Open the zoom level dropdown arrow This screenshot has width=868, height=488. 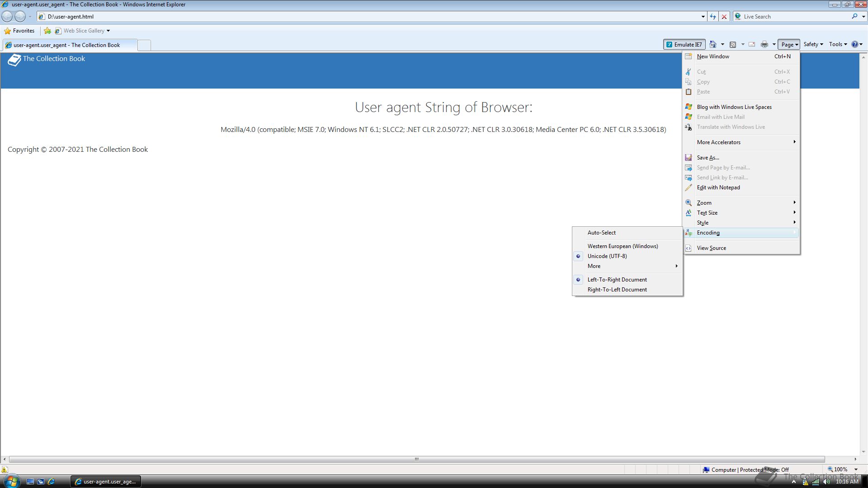pyautogui.click(x=856, y=469)
